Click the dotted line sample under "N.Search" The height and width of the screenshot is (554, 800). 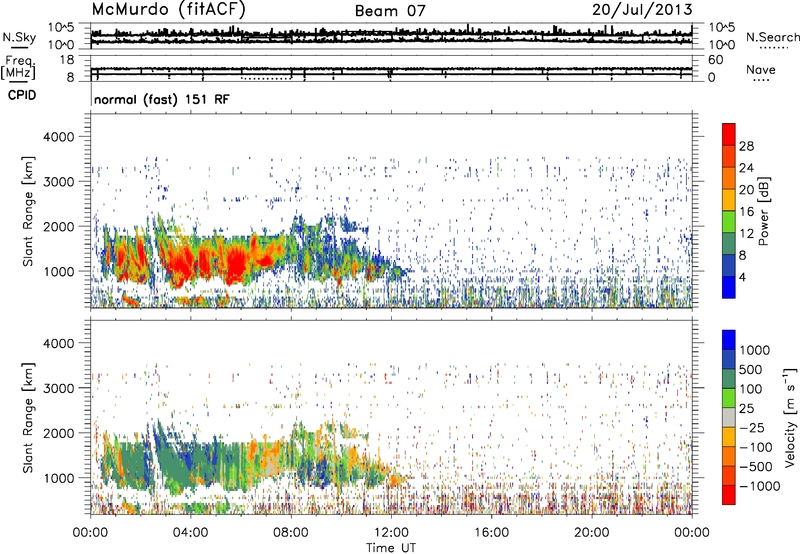774,47
